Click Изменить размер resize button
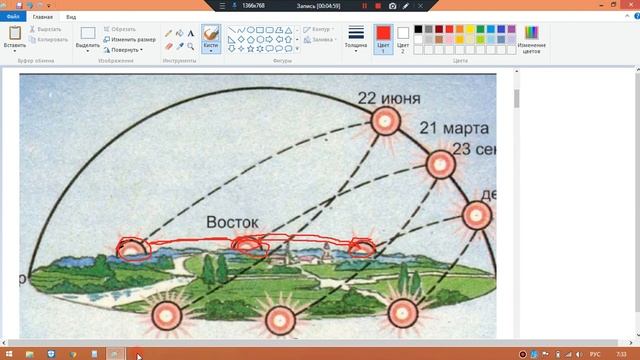The width and height of the screenshot is (640, 360). click(x=129, y=40)
